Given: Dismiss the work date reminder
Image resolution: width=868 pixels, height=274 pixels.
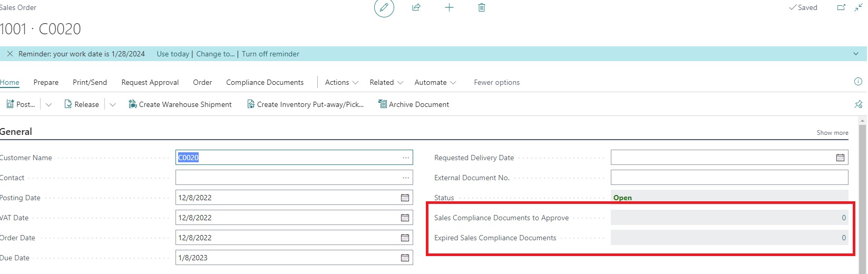Looking at the screenshot, I should [x=10, y=54].
